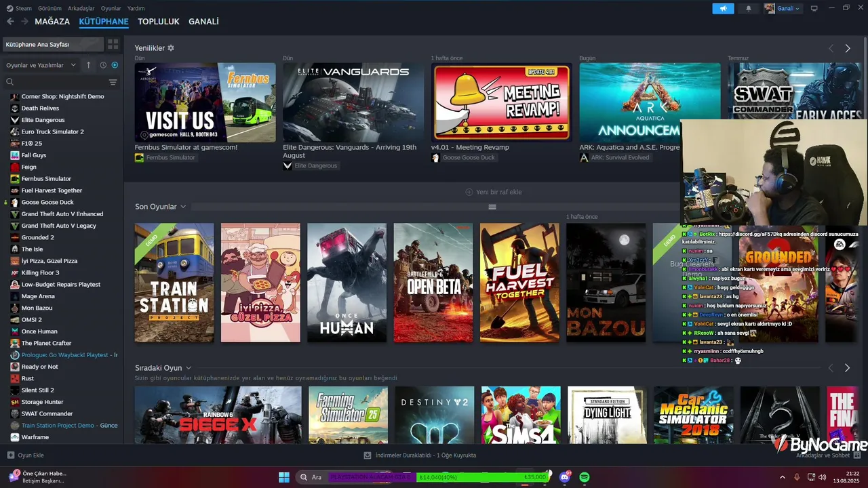868x488 pixels.
Task: Open the Görünüm menu
Action: (50, 8)
